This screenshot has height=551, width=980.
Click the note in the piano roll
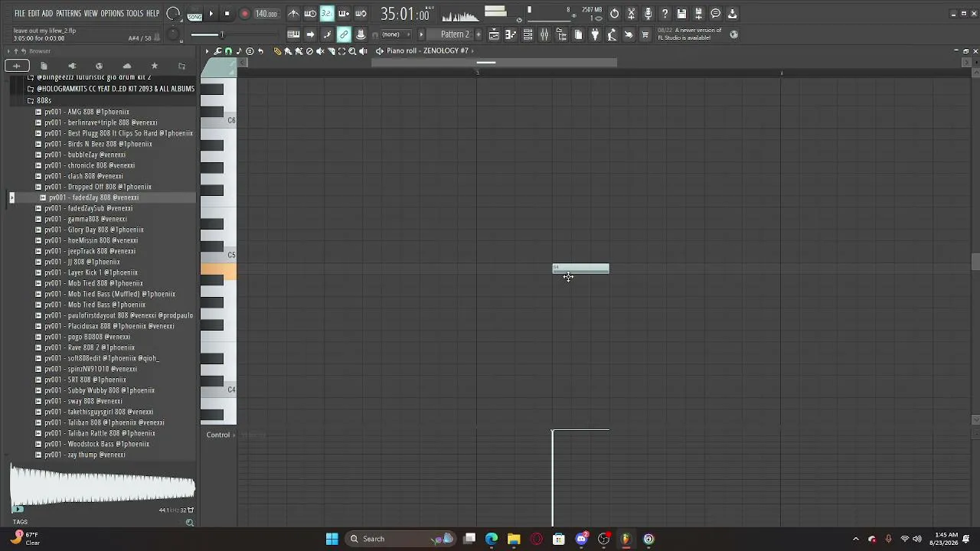tap(581, 269)
